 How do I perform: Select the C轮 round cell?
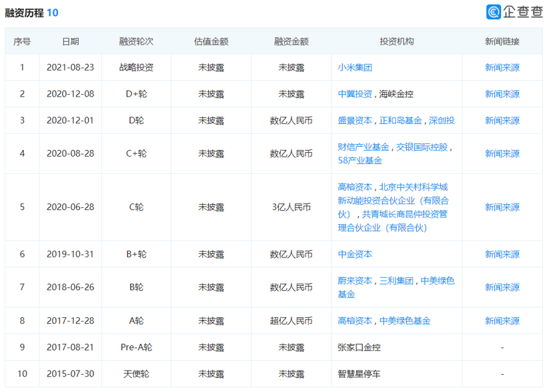point(136,207)
